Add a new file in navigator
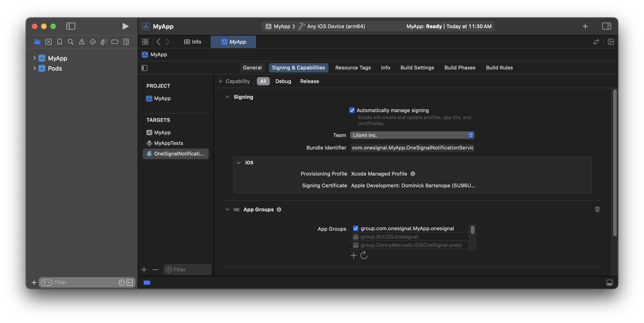This screenshot has width=644, height=323. point(34,282)
